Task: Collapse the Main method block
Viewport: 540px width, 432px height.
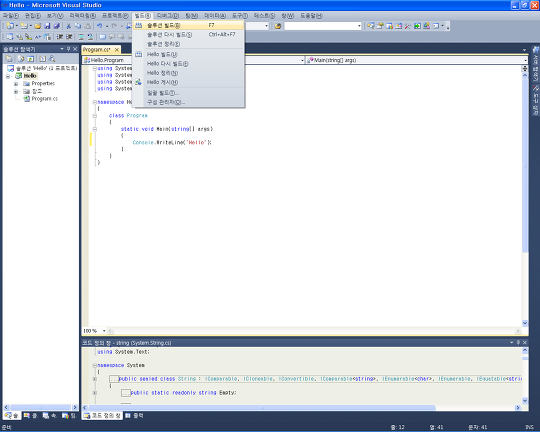Action: click(x=95, y=129)
